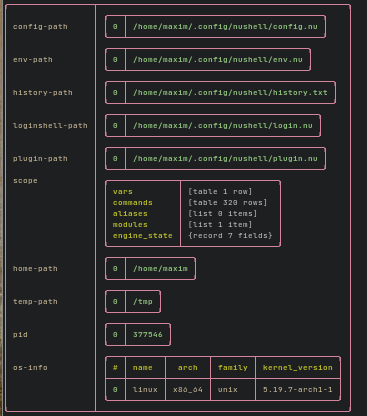
Task: Click the family column header
Action: pos(233,368)
